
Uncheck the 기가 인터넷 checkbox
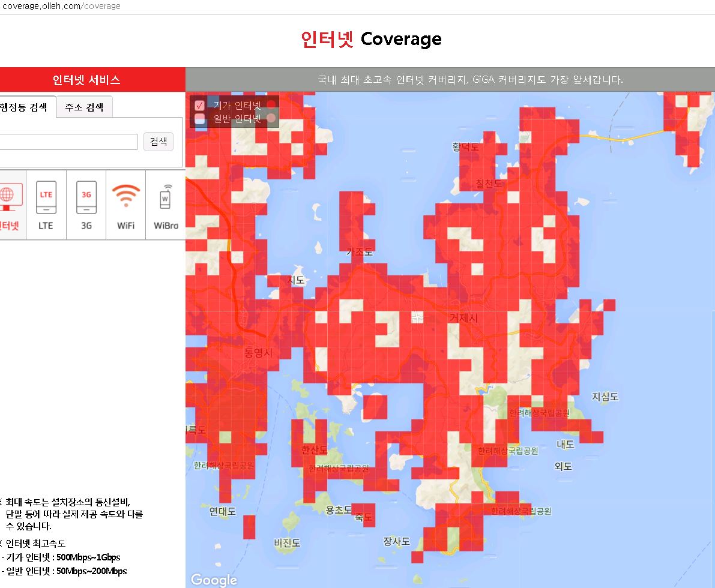click(x=200, y=105)
